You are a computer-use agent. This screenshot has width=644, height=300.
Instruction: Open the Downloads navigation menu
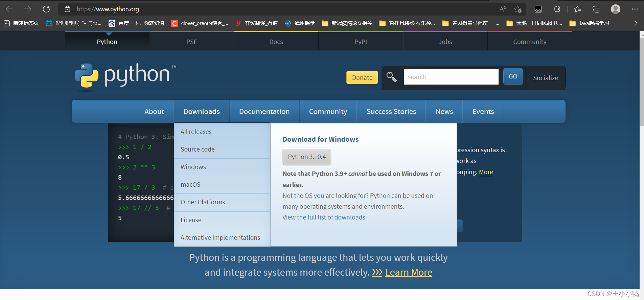point(202,111)
